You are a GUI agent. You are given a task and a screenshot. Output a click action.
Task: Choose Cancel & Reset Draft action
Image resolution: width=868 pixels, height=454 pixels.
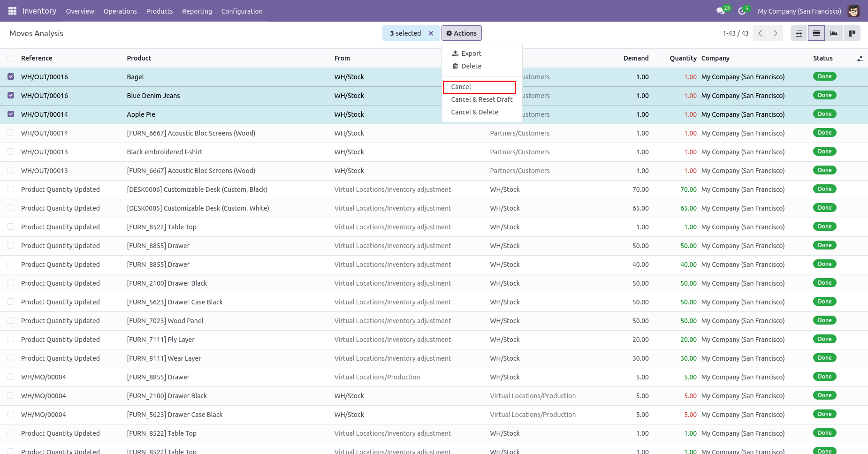click(482, 99)
